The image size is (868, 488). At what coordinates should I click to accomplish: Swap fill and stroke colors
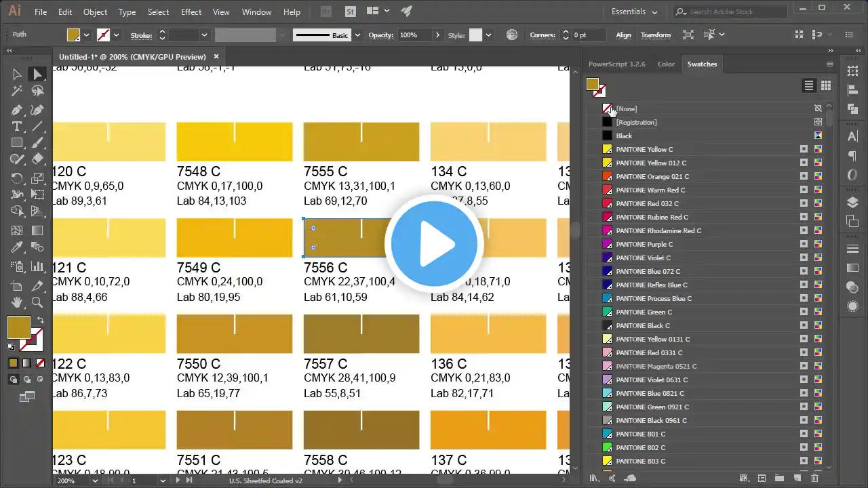[40, 320]
